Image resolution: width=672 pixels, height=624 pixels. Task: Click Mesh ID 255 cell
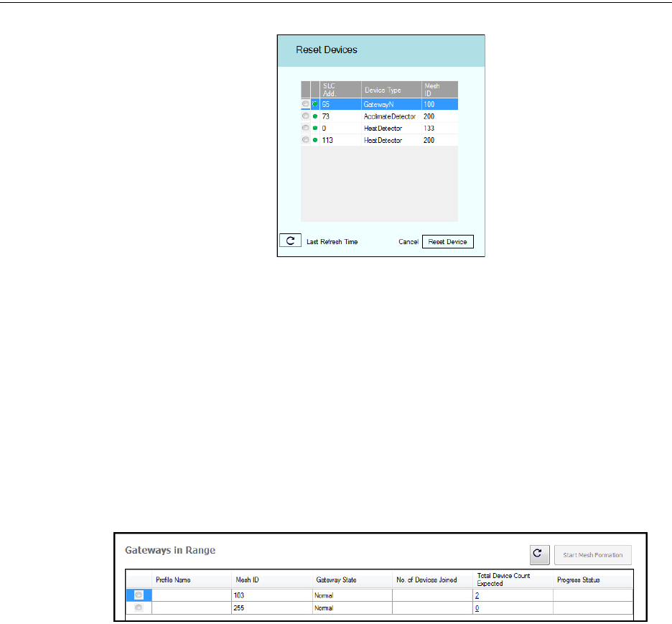pos(271,607)
